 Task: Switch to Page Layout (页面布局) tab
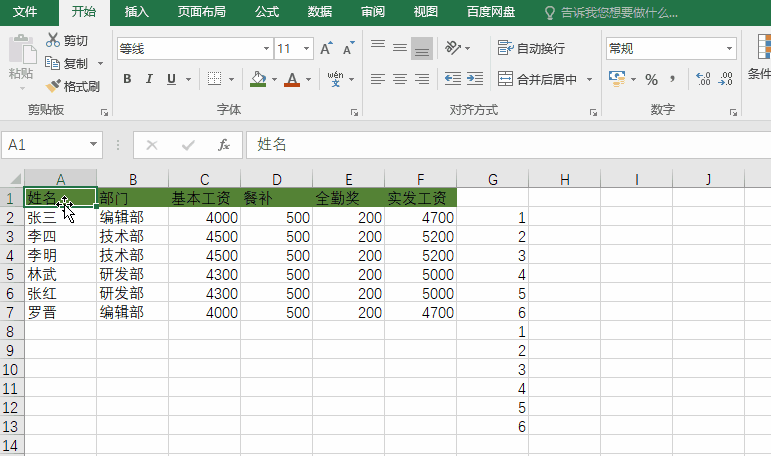(202, 12)
